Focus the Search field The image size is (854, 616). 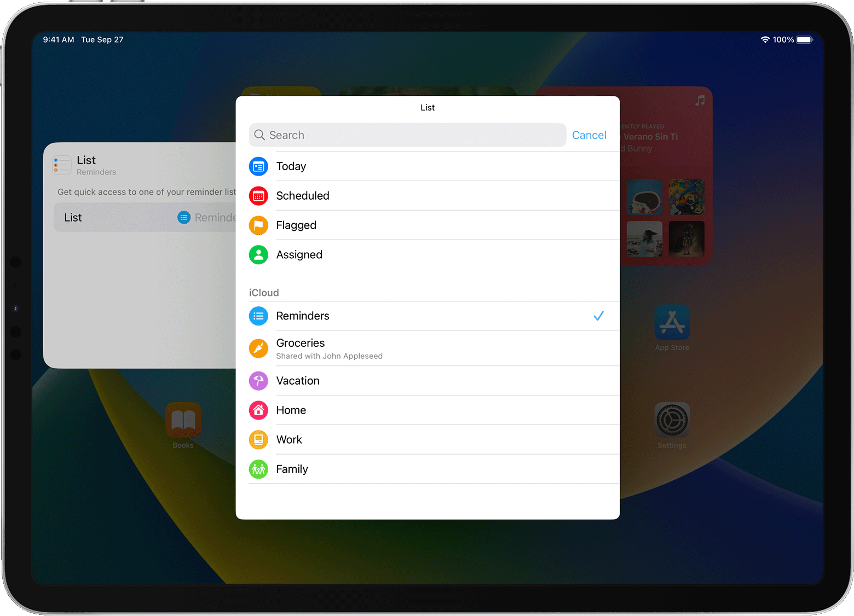[x=407, y=135]
